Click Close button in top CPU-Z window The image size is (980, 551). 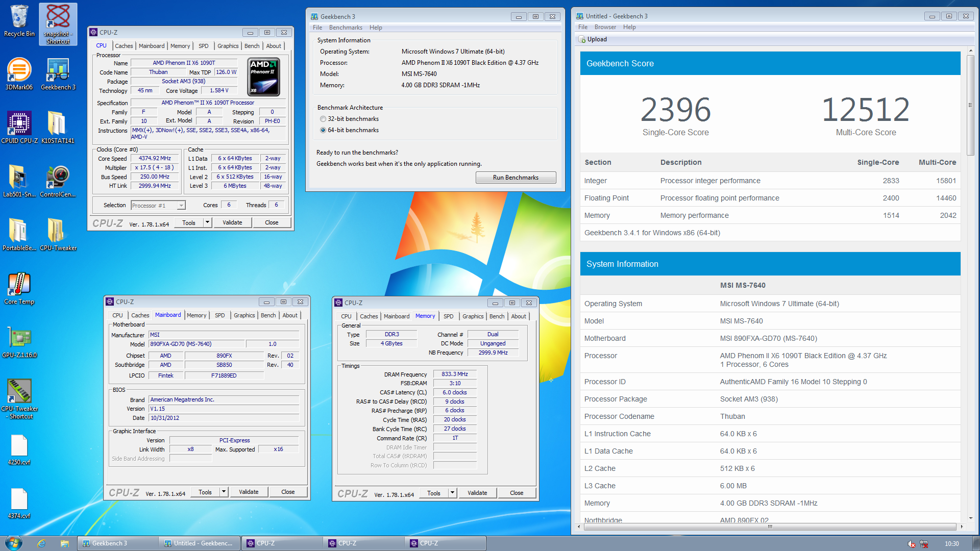[272, 222]
